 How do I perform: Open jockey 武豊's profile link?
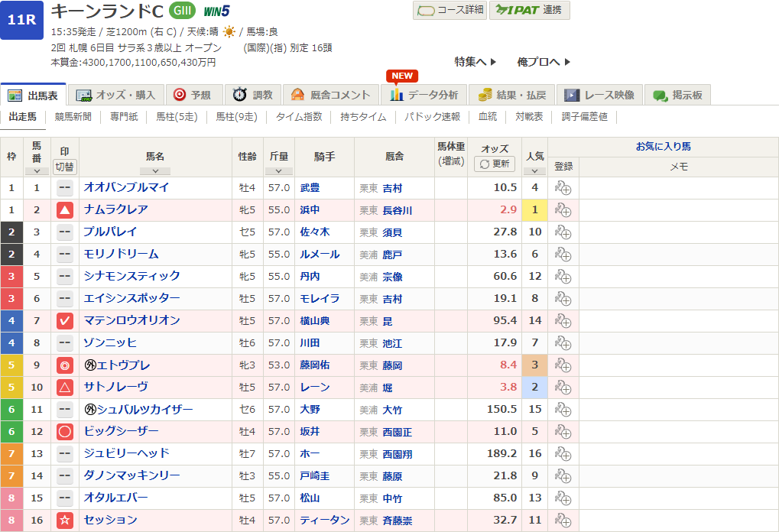click(310, 188)
